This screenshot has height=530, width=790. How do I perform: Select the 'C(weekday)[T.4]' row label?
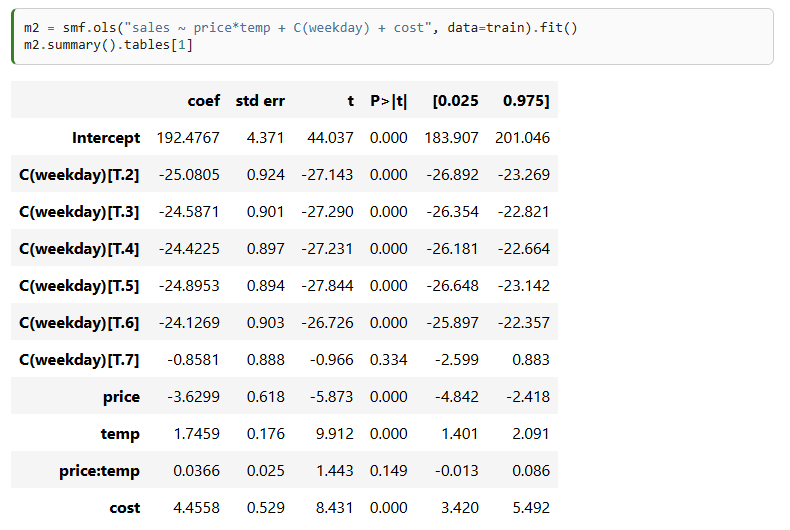point(79,249)
